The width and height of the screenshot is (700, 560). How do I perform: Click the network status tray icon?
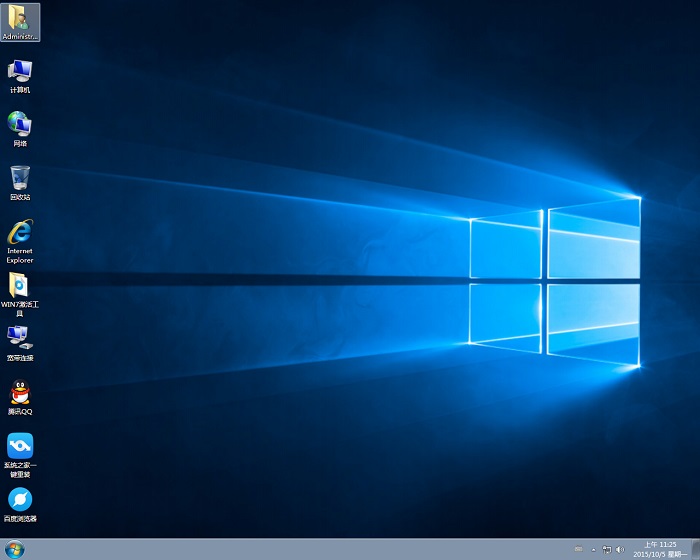point(606,550)
